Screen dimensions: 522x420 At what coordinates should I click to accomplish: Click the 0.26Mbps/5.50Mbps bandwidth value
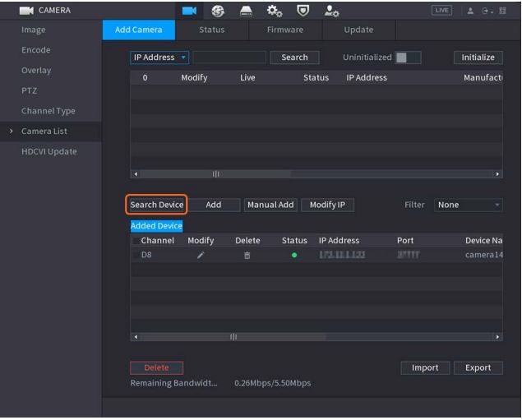coord(273,383)
